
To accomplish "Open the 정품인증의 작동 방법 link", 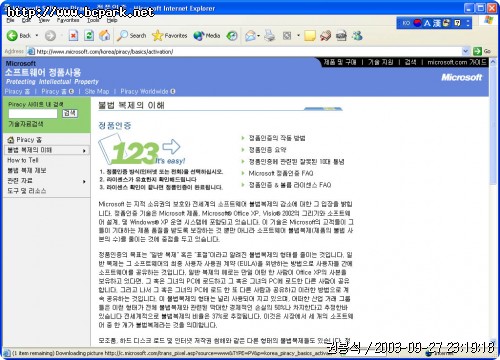I will click(x=277, y=138).
